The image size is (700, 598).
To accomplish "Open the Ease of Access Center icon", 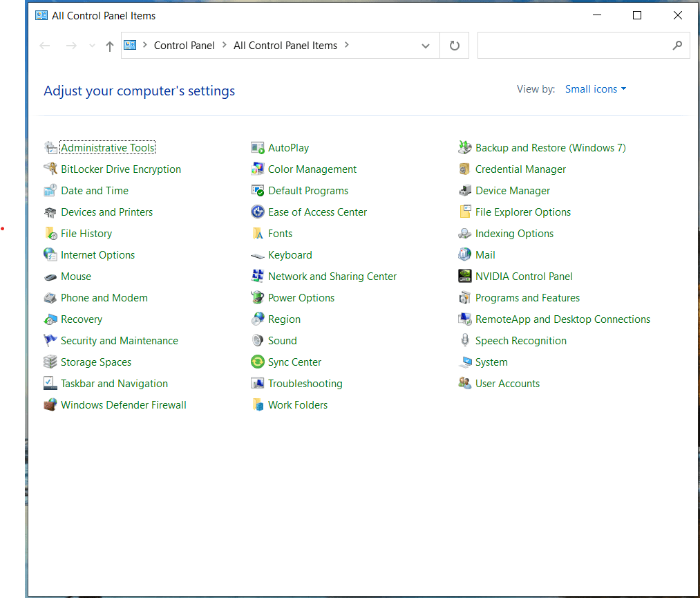I will point(258,212).
